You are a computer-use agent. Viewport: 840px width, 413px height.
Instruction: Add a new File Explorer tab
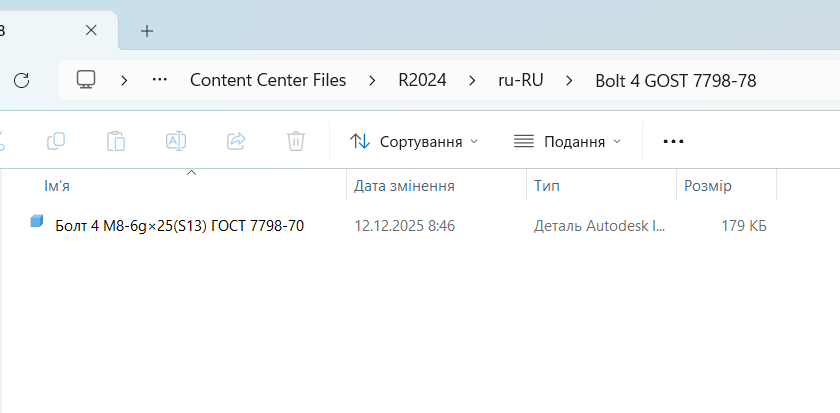coord(147,31)
